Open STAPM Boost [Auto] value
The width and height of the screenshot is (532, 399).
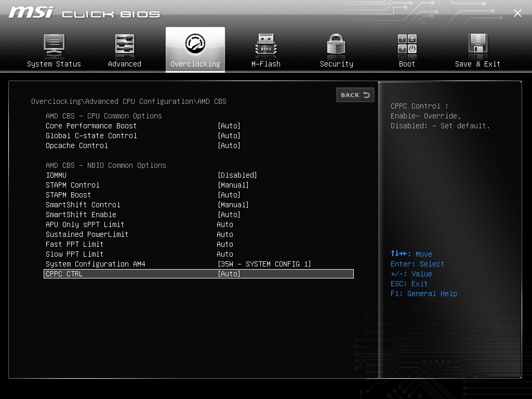229,195
